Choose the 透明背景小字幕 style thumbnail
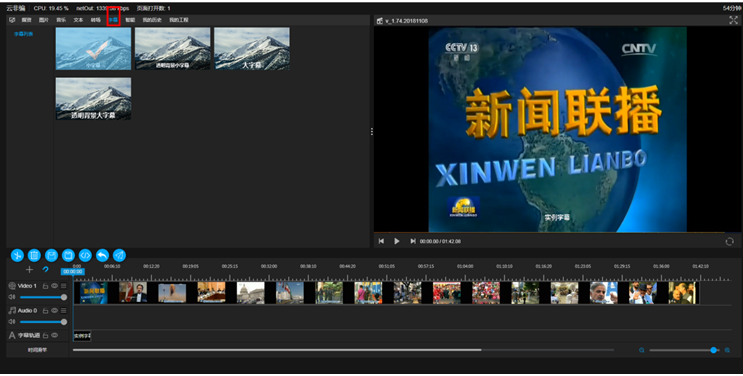This screenshot has width=743, height=376. 172,49
